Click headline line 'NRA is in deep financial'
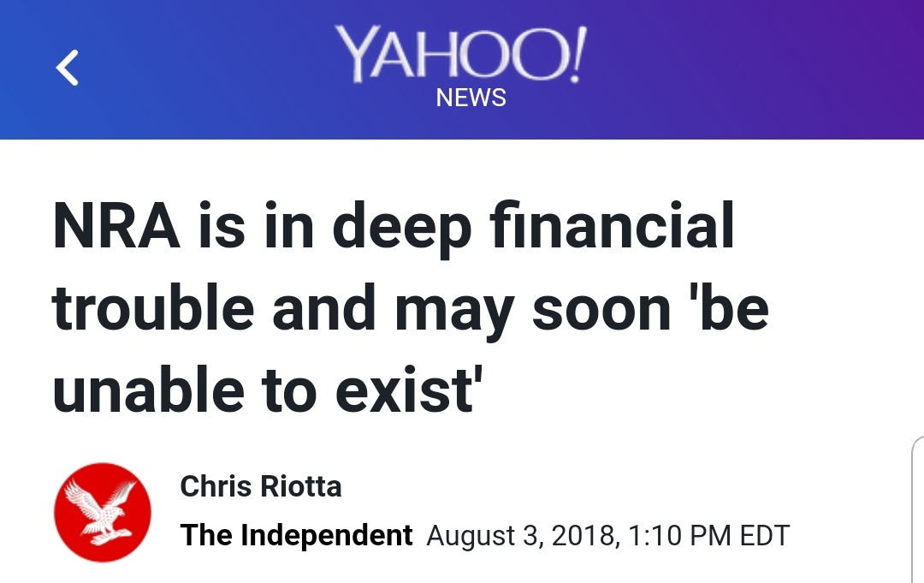Image resolution: width=924 pixels, height=583 pixels. point(394,228)
